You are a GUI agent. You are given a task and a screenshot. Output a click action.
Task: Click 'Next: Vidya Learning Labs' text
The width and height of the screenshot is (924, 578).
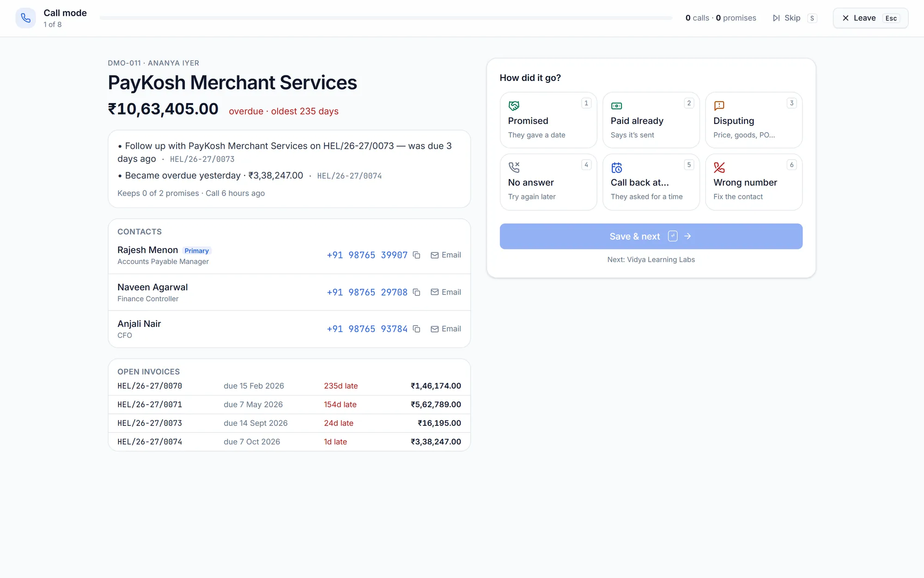point(651,259)
